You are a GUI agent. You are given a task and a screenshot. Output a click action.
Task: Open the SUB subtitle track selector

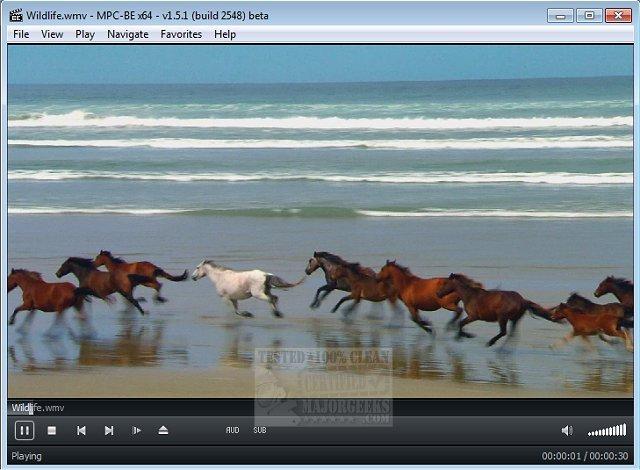click(260, 430)
